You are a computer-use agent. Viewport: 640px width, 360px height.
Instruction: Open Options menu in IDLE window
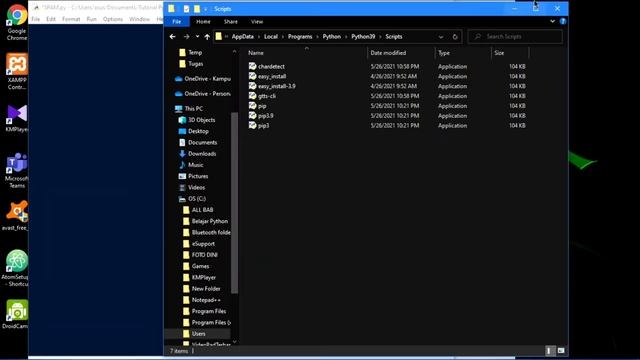click(113, 19)
